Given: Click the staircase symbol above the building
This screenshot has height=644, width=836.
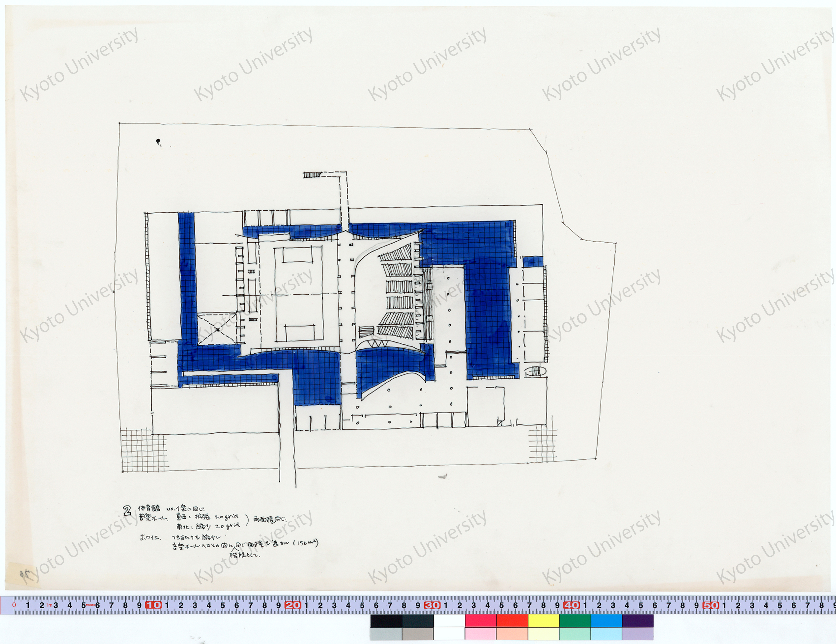Looking at the screenshot, I should [x=312, y=175].
